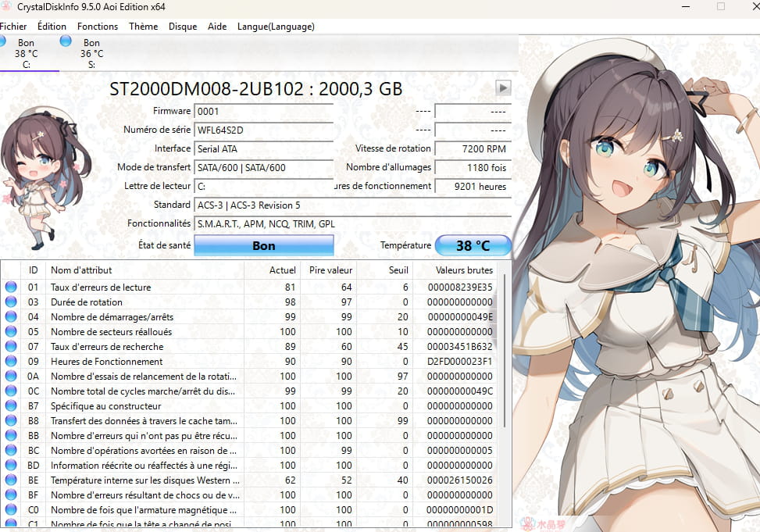Viewport: 760px width, 532px height.
Task: Click the Actuel column header
Action: point(273,270)
